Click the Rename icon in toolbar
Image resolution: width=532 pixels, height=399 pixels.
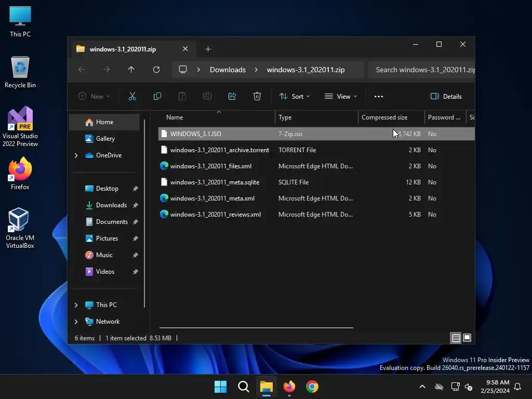[207, 96]
